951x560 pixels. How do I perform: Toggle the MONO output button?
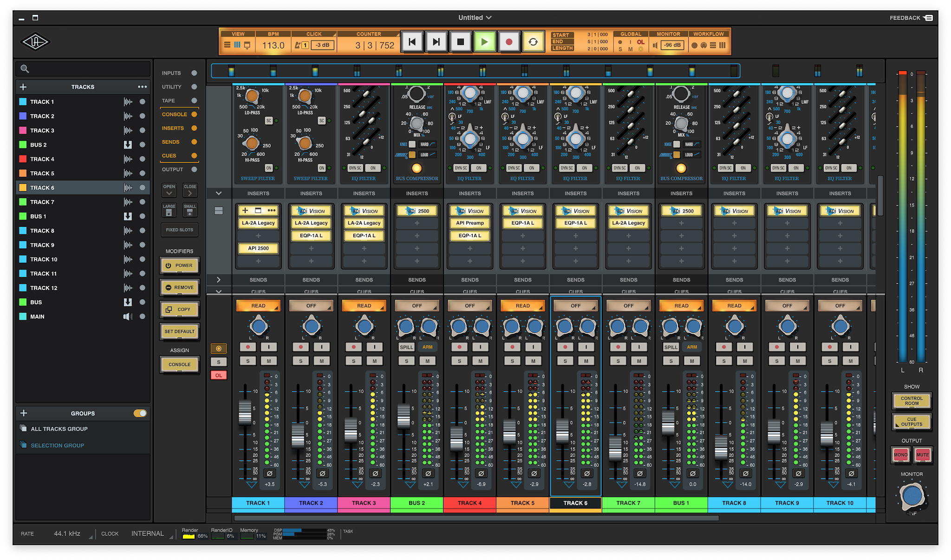coord(901,455)
